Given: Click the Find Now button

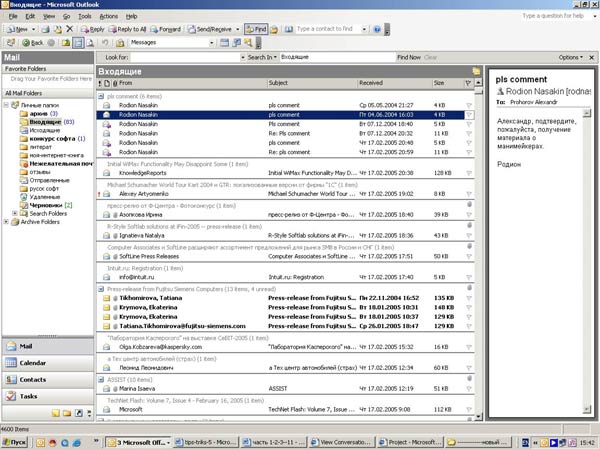Looking at the screenshot, I should coord(408,58).
